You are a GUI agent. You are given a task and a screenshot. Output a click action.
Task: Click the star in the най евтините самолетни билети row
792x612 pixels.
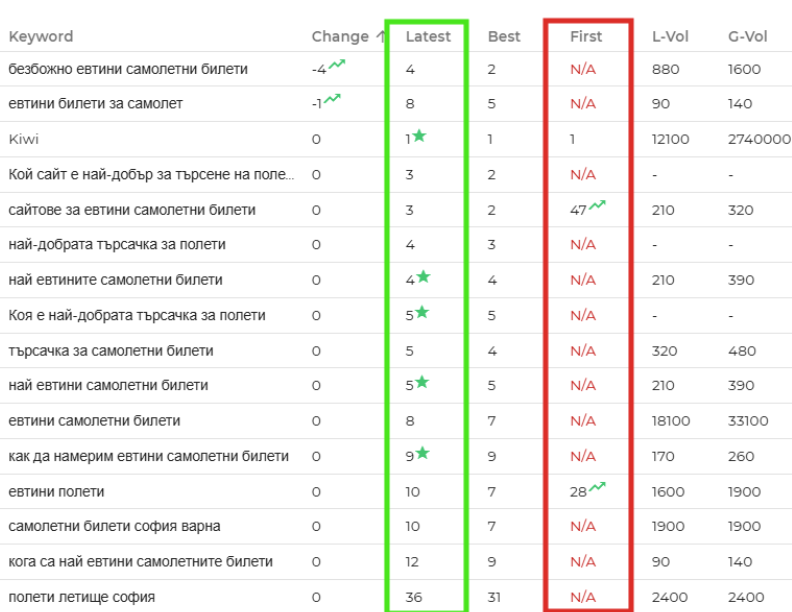pyautogui.click(x=423, y=277)
